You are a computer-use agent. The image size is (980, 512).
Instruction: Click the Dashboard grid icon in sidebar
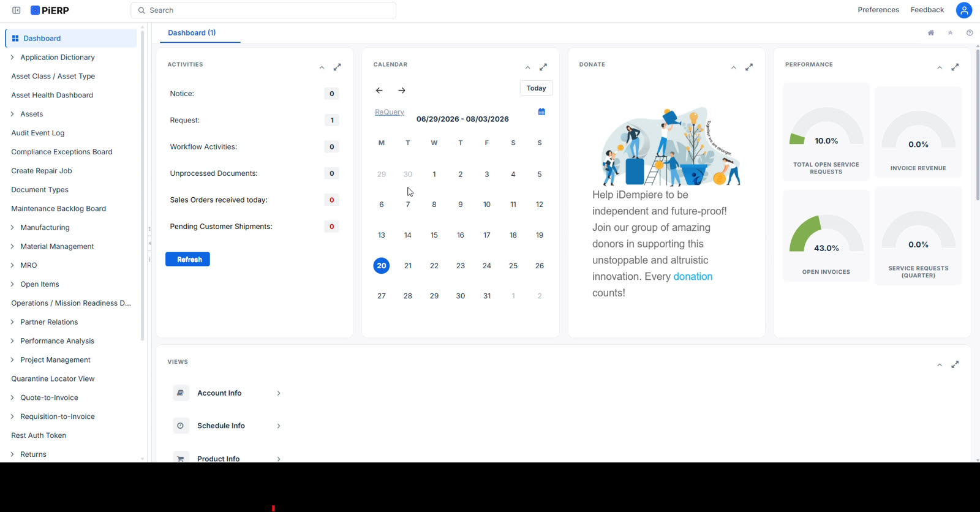point(15,38)
